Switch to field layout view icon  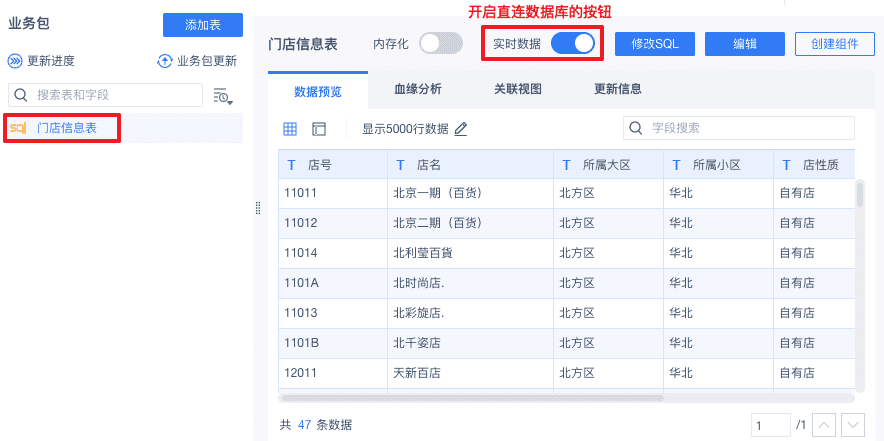click(319, 129)
